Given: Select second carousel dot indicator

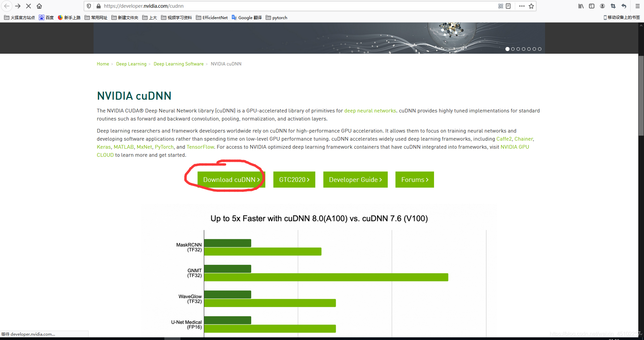Looking at the screenshot, I should (x=513, y=49).
